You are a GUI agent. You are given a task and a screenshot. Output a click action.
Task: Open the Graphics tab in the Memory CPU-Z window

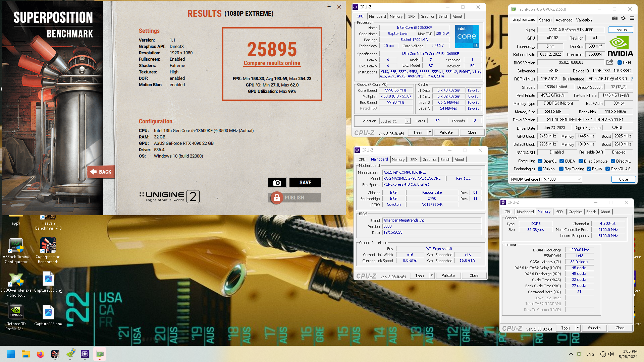pos(575,212)
